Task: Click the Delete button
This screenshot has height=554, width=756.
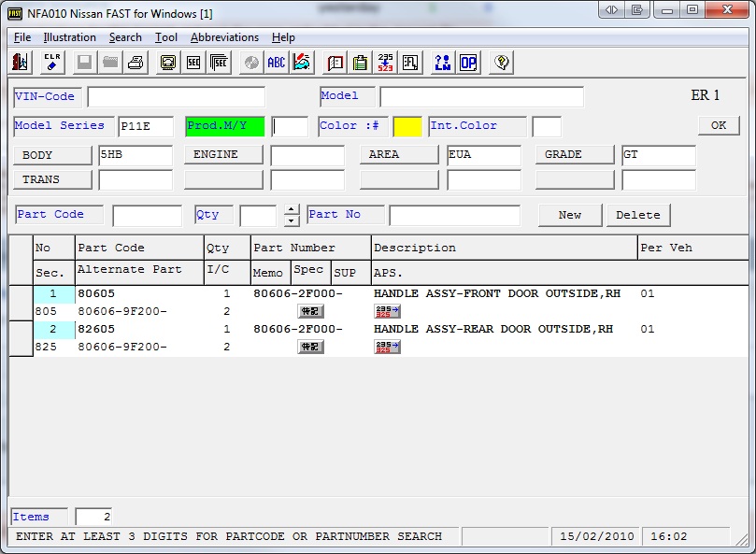Action: 638,215
